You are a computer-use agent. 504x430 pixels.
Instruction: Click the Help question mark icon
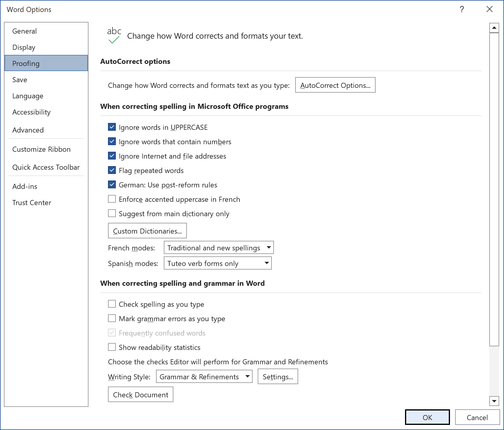[x=462, y=9]
